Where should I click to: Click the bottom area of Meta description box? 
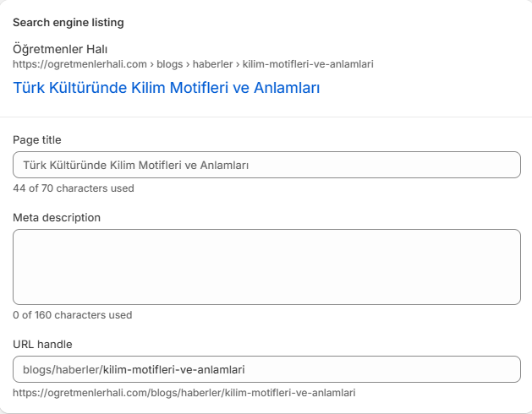[x=266, y=294]
